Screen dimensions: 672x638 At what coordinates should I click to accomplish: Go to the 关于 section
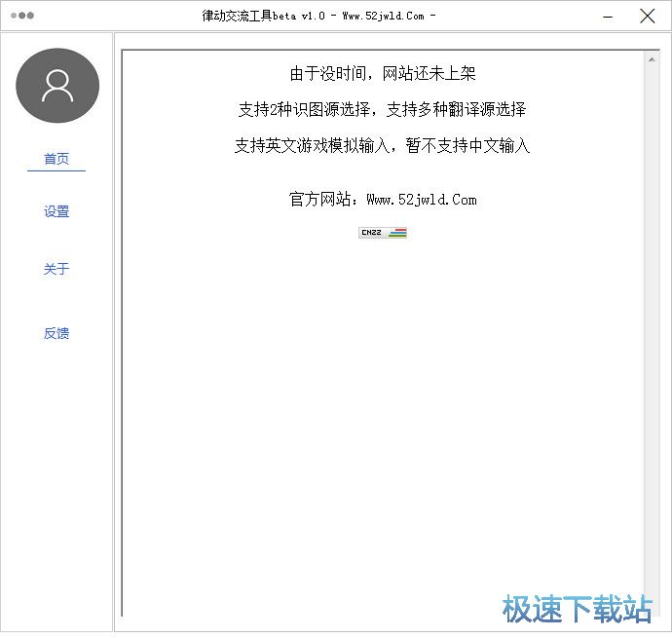[x=56, y=269]
